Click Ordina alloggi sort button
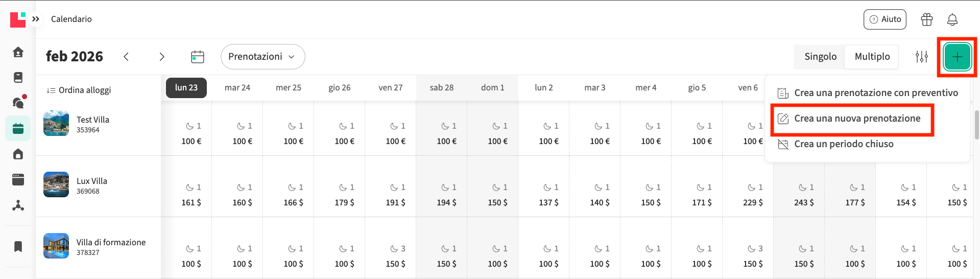The image size is (980, 279). point(79,90)
